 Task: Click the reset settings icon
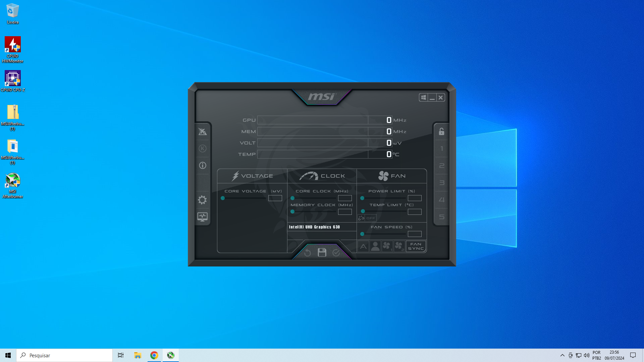pos(308,253)
